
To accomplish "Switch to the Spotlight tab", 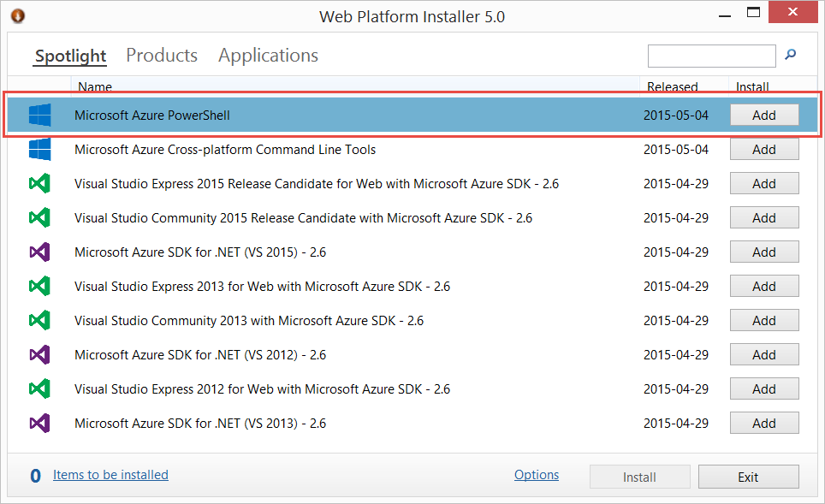I will [70, 56].
